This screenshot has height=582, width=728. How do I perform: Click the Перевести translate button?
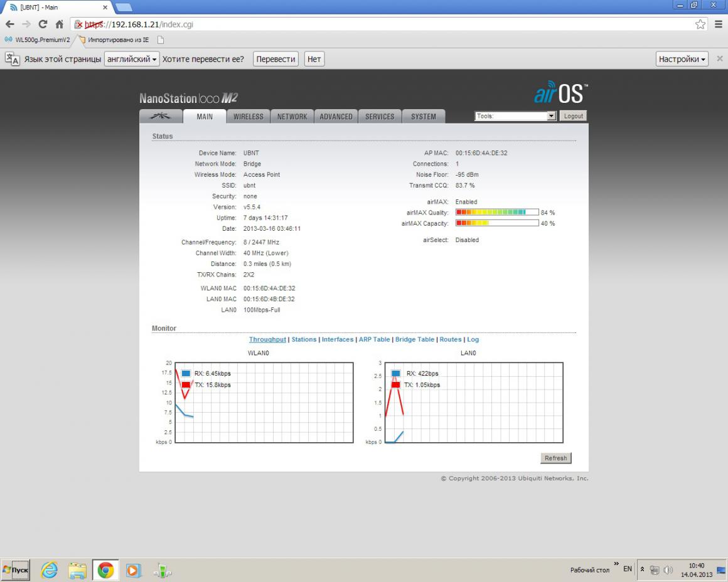coord(276,59)
